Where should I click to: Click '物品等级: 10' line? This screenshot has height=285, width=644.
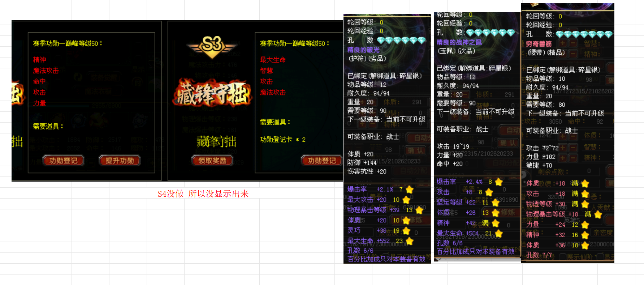pyautogui.click(x=546, y=78)
